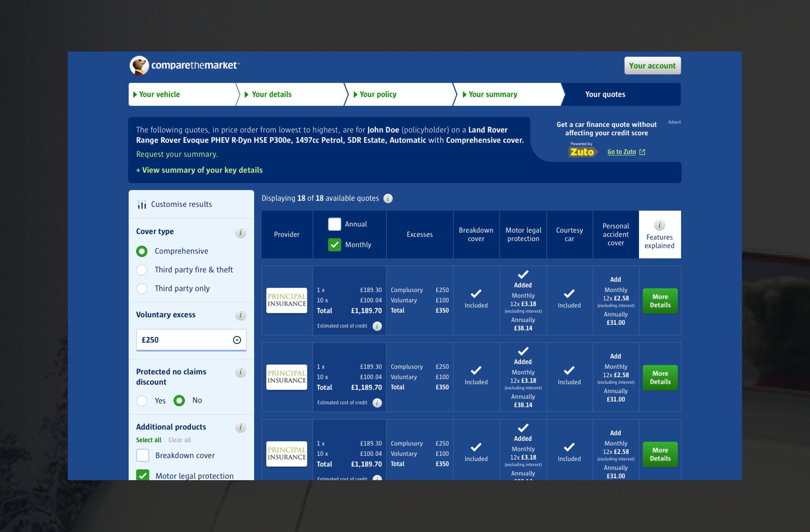Viewport: 810px width, 532px height.
Task: Open Additional products info icon
Action: (240, 427)
